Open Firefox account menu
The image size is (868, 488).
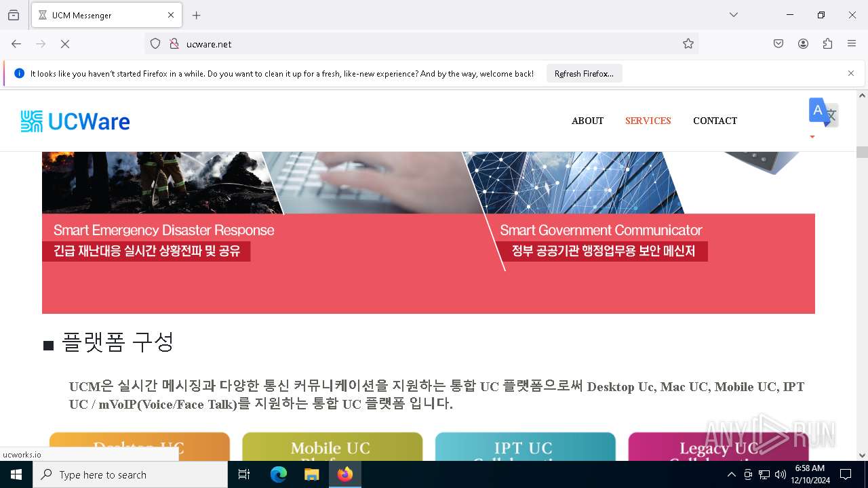tap(803, 43)
